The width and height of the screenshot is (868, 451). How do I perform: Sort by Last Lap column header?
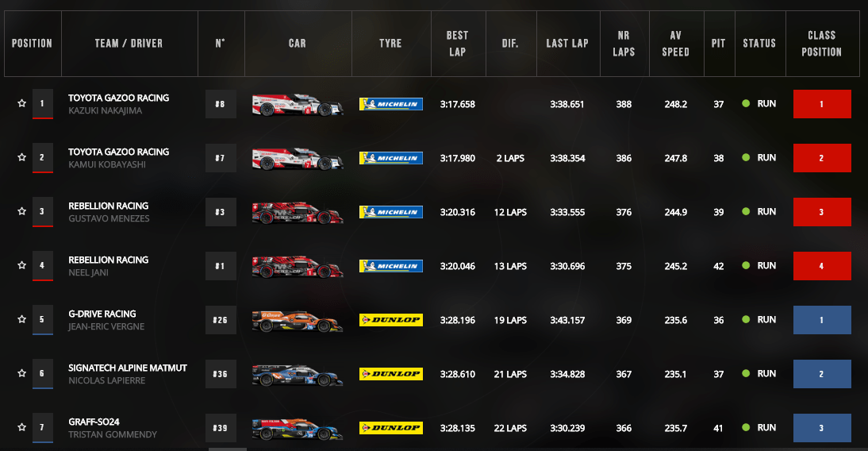pos(567,43)
